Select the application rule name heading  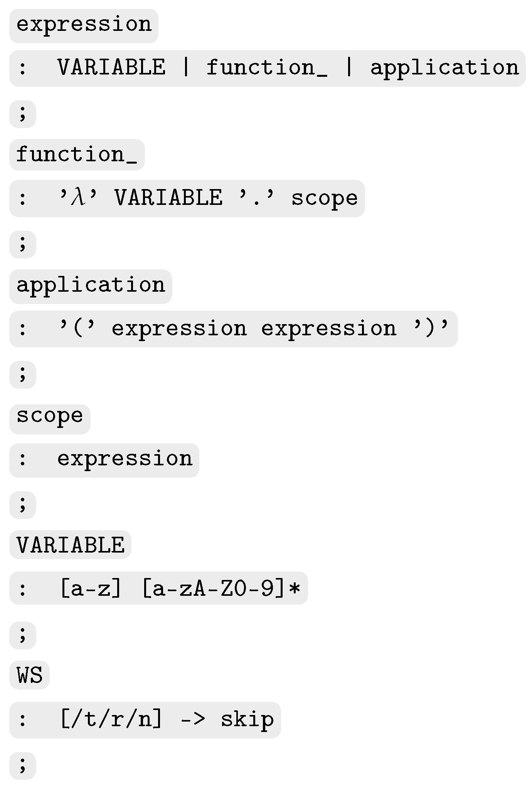point(91,286)
